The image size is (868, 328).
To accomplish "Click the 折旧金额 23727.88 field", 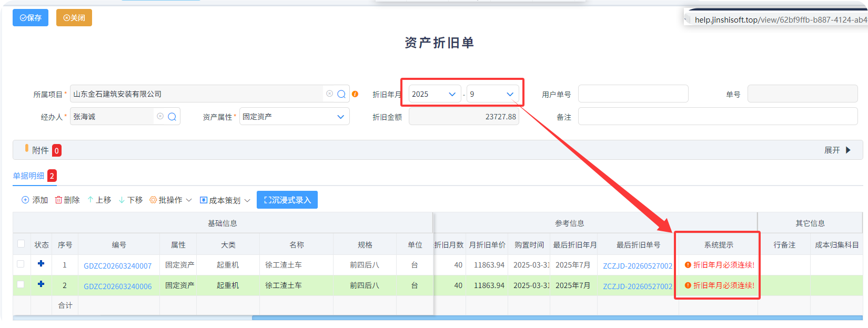I will coord(464,117).
